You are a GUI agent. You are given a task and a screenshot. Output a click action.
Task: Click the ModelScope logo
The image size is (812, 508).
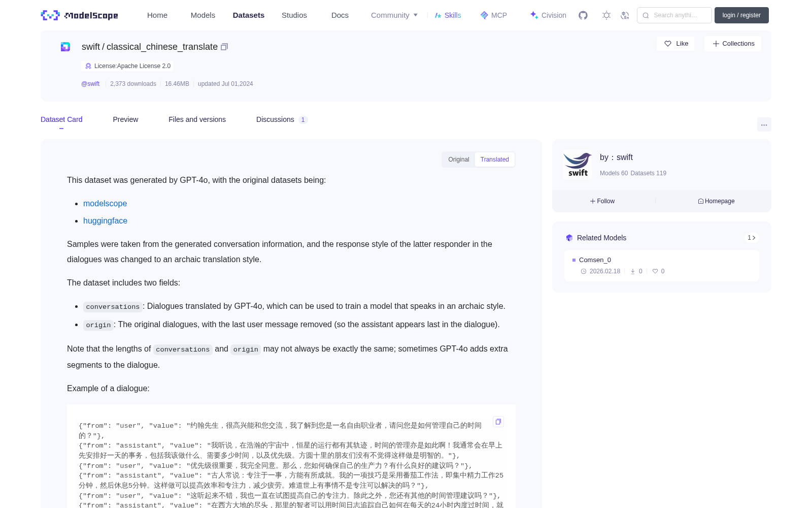[79, 15]
